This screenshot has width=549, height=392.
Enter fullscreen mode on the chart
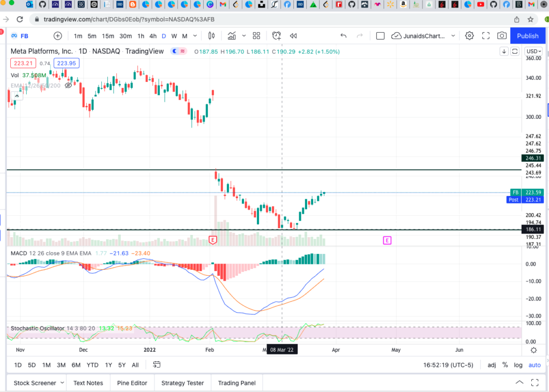(486, 36)
